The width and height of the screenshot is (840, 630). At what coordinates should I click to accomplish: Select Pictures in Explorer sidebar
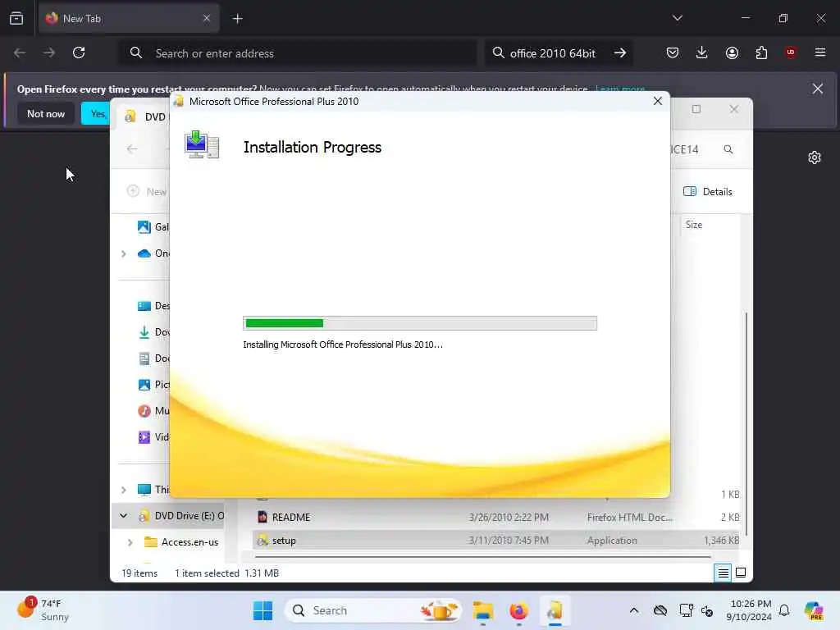point(153,385)
